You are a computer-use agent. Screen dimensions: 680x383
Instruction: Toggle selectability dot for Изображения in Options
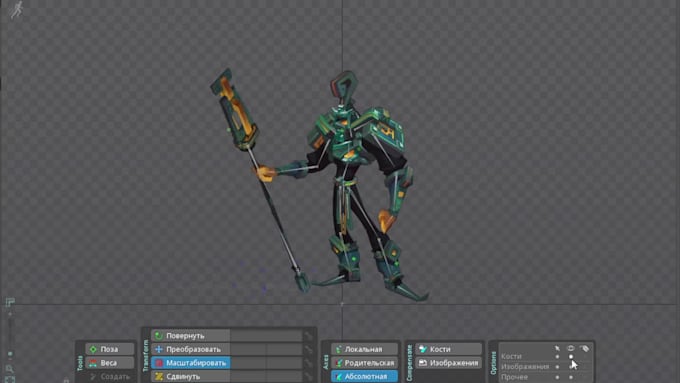(x=557, y=367)
